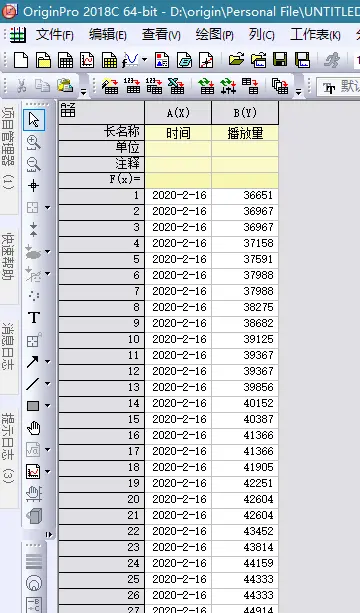
Task: Select the Pan hand tool
Action: [34, 428]
